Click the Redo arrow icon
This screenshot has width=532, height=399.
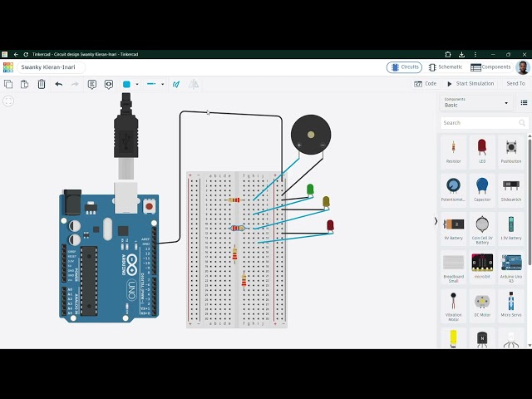tap(75, 84)
